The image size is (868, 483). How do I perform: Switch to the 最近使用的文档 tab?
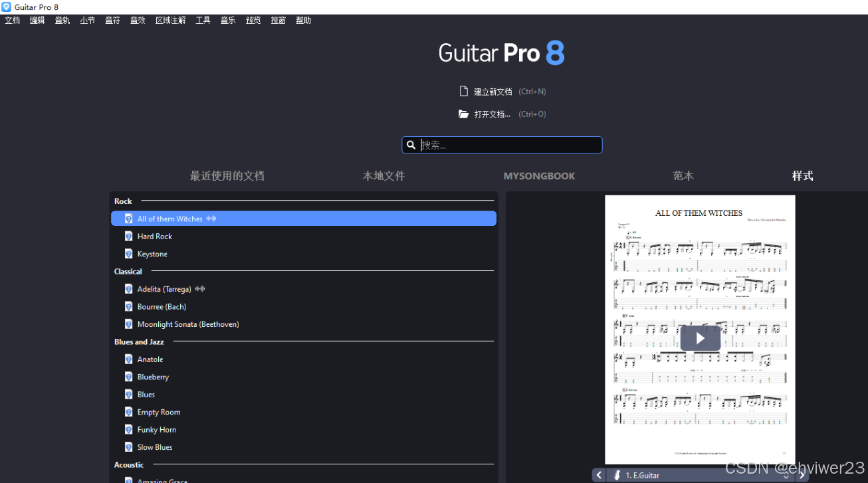click(x=227, y=176)
